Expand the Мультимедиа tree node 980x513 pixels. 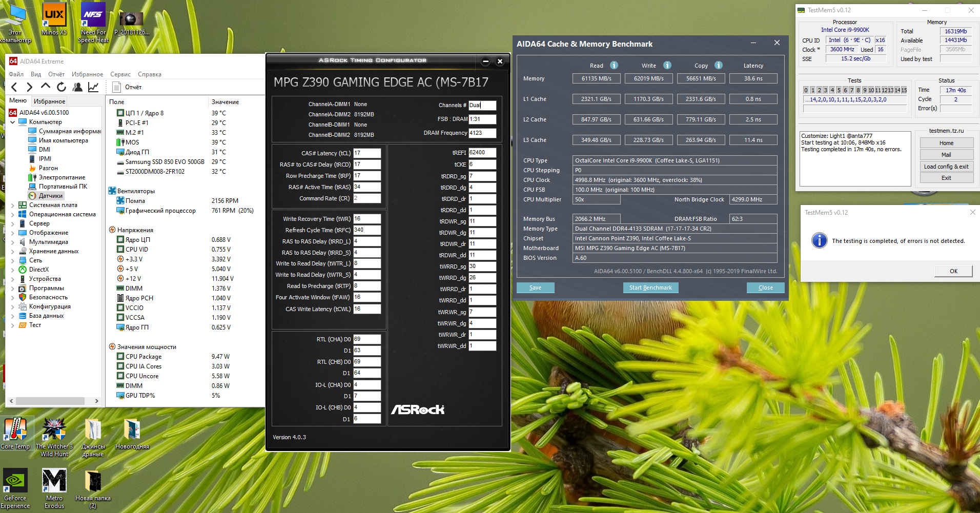click(13, 242)
